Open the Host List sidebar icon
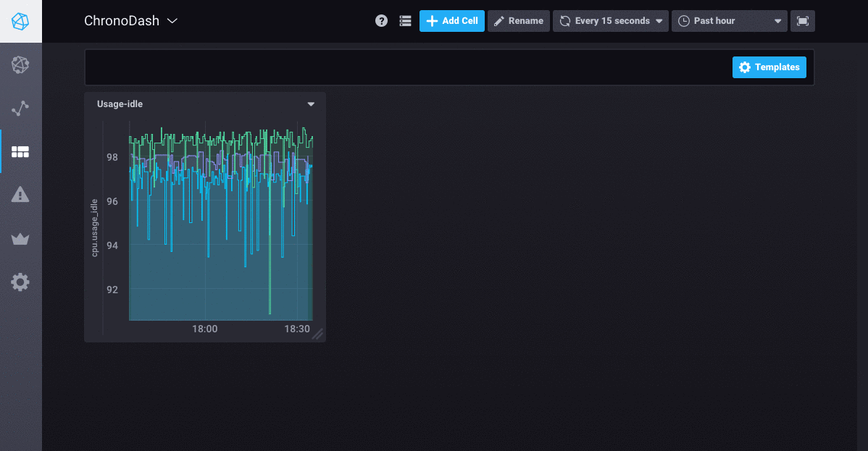 pyautogui.click(x=20, y=65)
